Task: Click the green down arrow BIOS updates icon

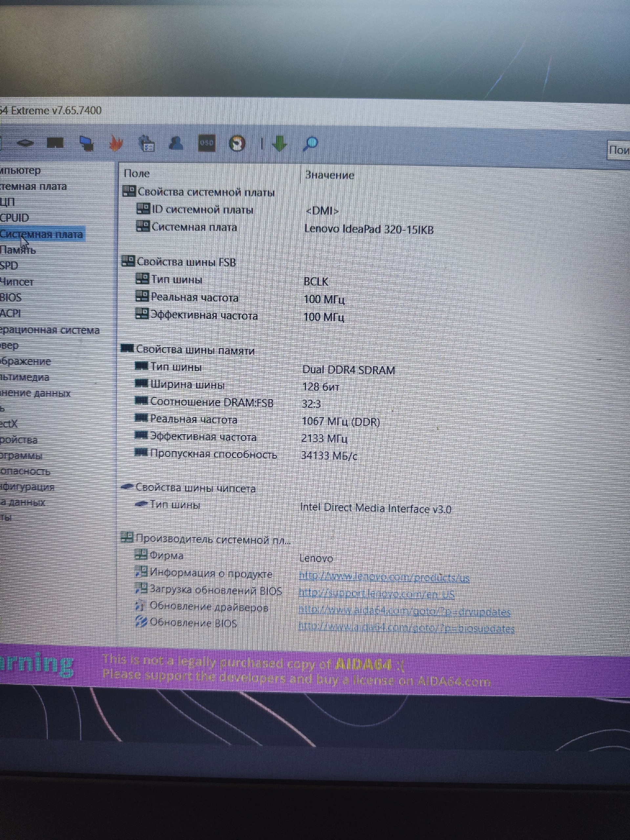Action: tap(280, 144)
